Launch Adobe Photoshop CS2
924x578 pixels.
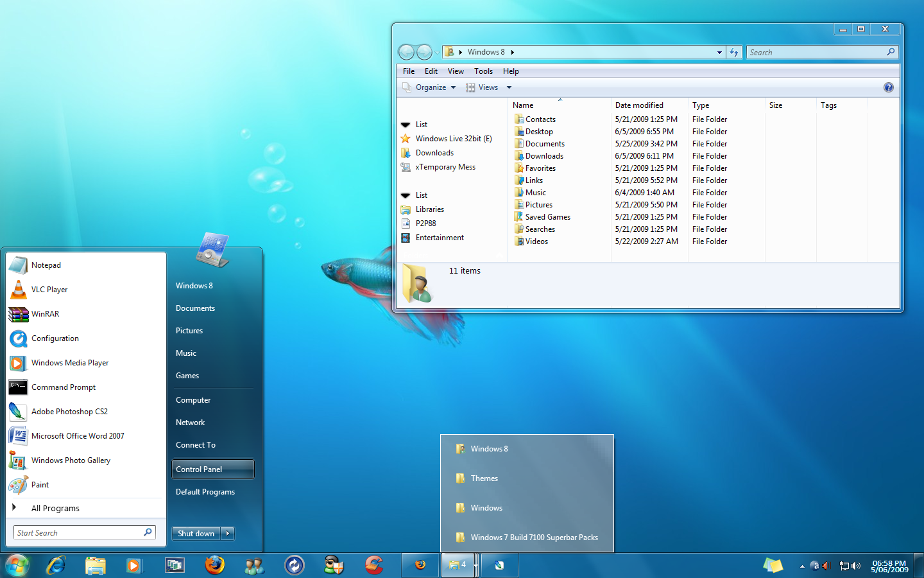(86, 412)
